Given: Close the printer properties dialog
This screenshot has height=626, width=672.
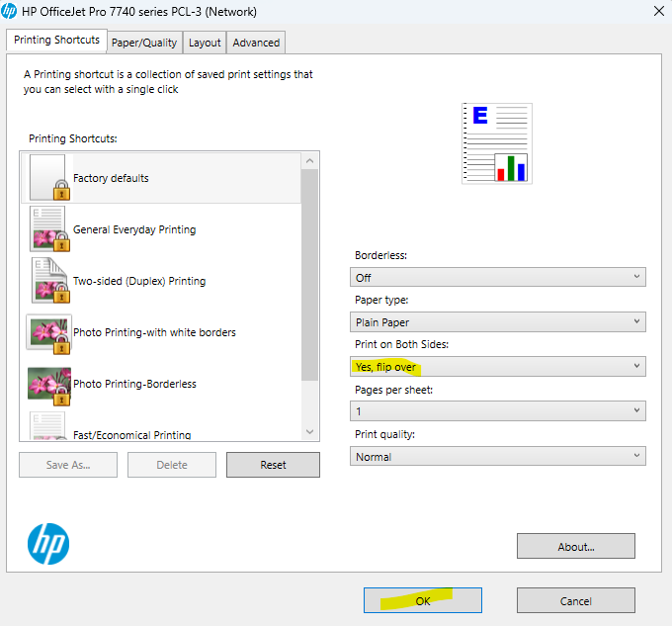Looking at the screenshot, I should (x=659, y=11).
